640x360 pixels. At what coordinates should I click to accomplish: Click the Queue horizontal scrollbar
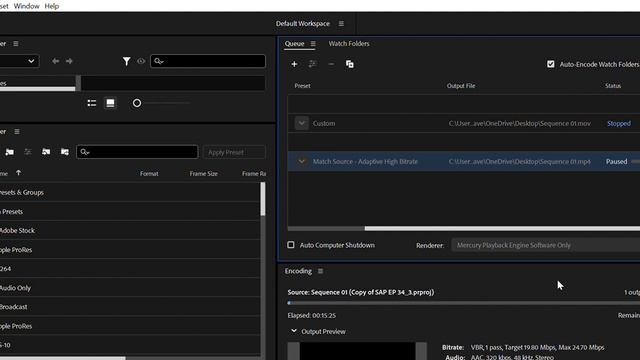(x=502, y=228)
